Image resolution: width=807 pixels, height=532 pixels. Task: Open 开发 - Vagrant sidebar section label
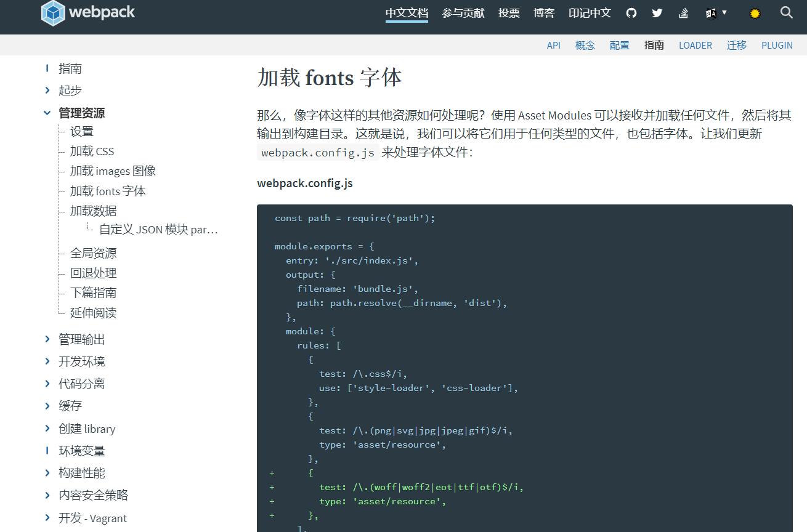tap(93, 518)
